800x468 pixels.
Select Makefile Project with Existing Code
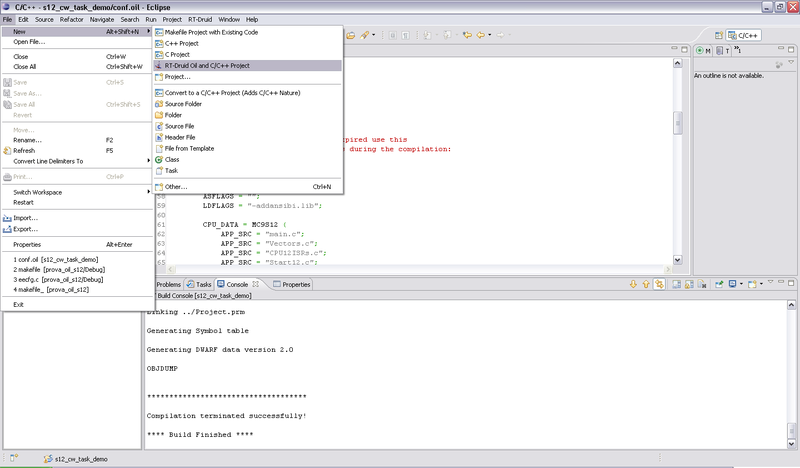tap(248, 32)
